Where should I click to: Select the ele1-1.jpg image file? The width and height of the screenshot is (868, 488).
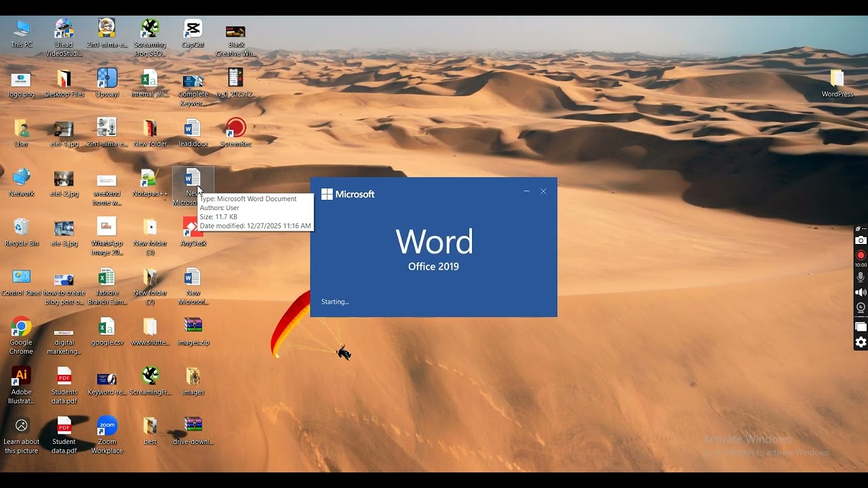pos(64,133)
